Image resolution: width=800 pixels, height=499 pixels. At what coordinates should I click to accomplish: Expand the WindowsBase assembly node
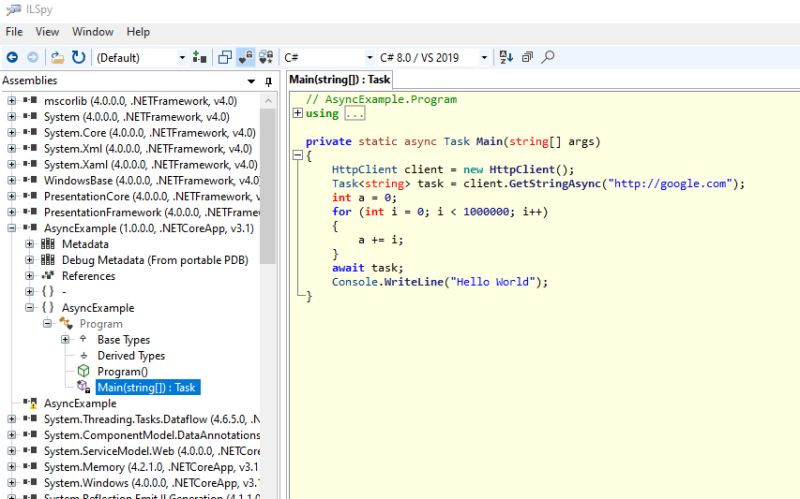point(11,180)
